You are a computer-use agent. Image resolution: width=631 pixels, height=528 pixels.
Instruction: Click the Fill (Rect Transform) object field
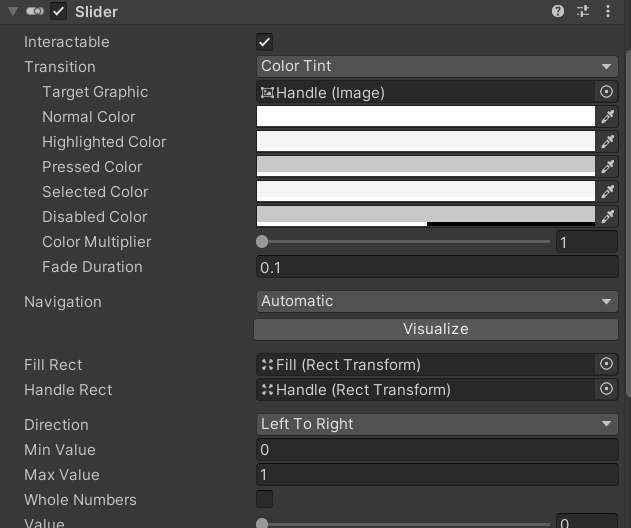[426, 364]
